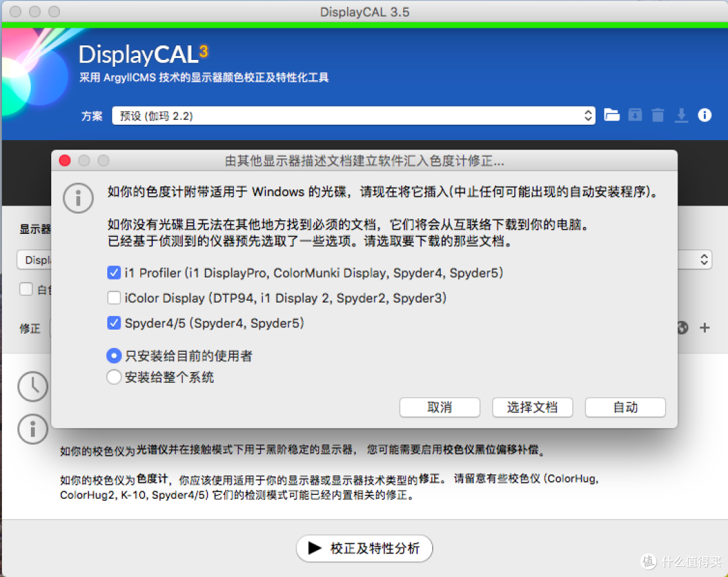
Task: Select 安装给整个系统 radio option
Action: (114, 377)
